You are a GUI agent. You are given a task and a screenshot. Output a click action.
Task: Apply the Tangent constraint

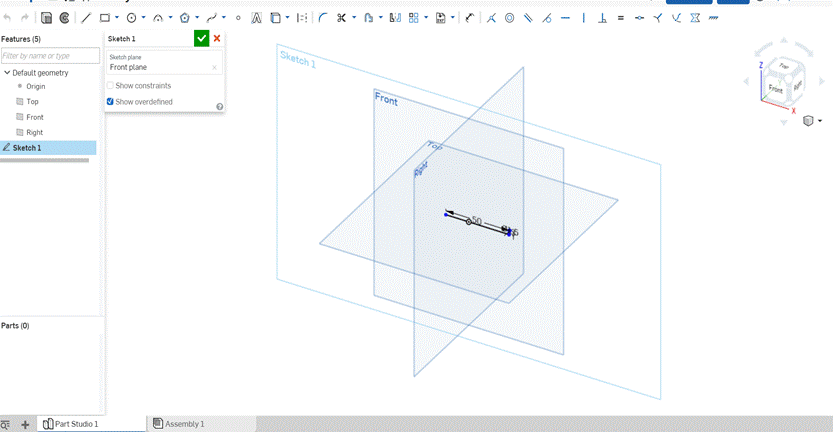(x=547, y=18)
